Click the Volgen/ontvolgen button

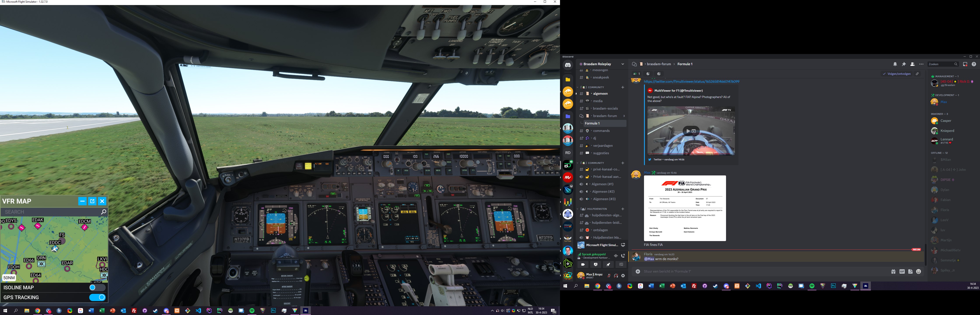[896, 74]
